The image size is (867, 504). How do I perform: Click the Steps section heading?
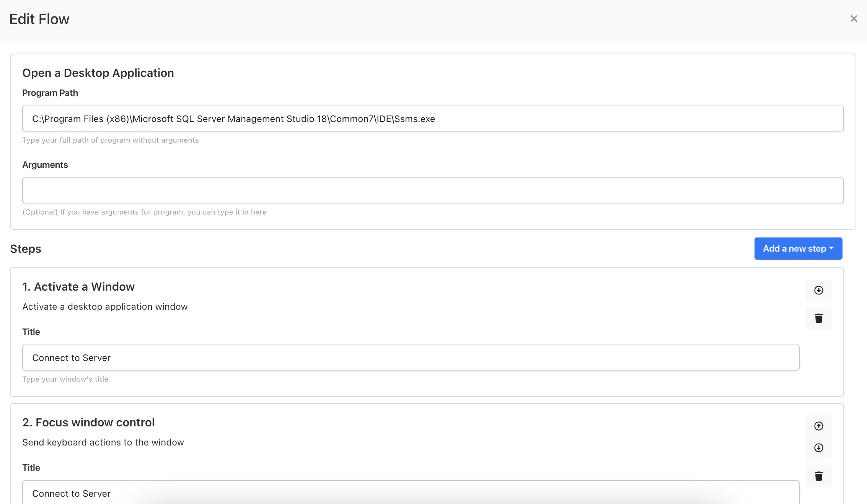[26, 249]
